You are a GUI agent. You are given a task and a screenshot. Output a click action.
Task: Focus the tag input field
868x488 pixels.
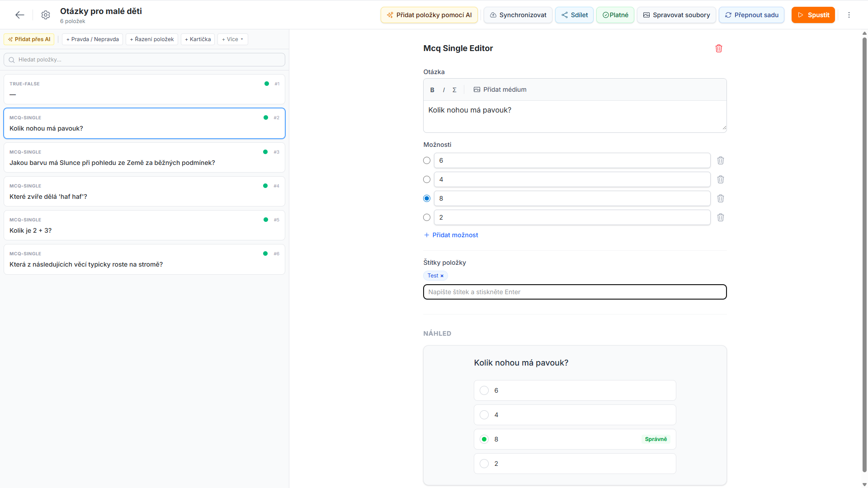[x=575, y=292]
